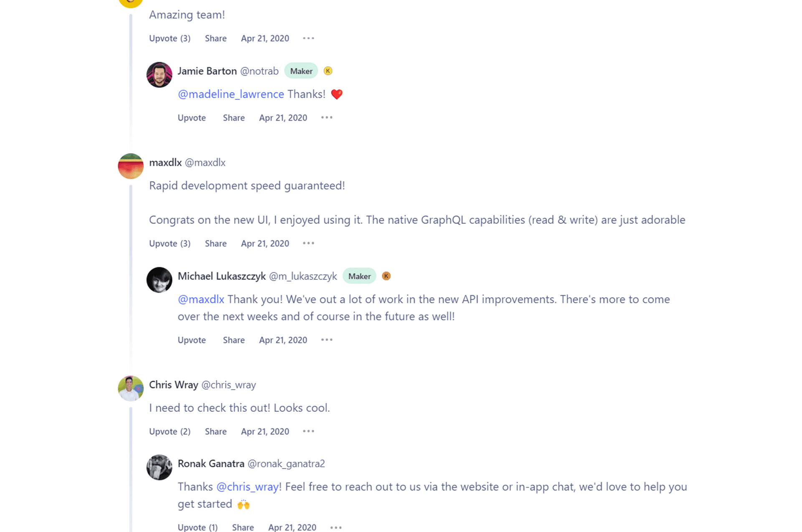Open more options on Chris Wray's comment

(308, 431)
